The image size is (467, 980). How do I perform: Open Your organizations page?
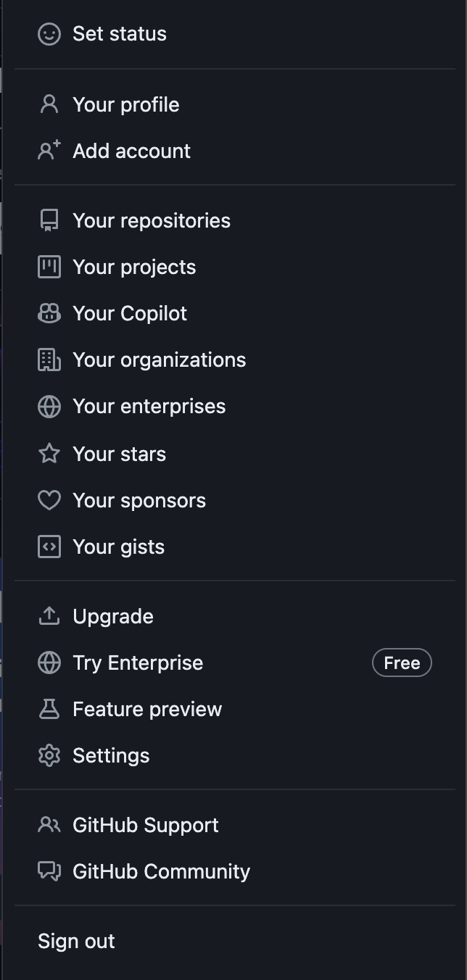click(x=159, y=360)
